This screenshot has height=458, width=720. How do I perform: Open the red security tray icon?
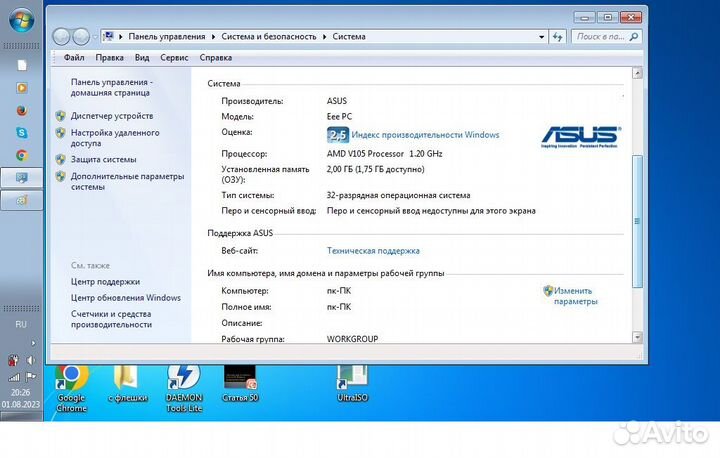(13, 360)
